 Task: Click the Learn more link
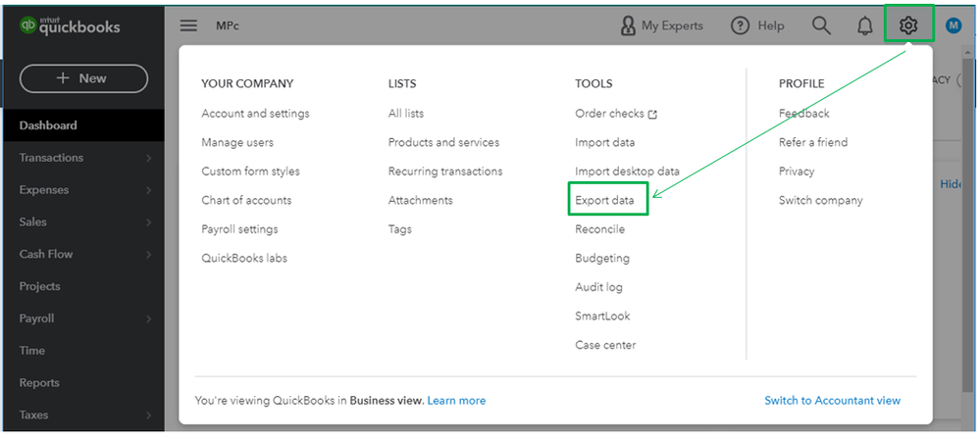(x=456, y=401)
